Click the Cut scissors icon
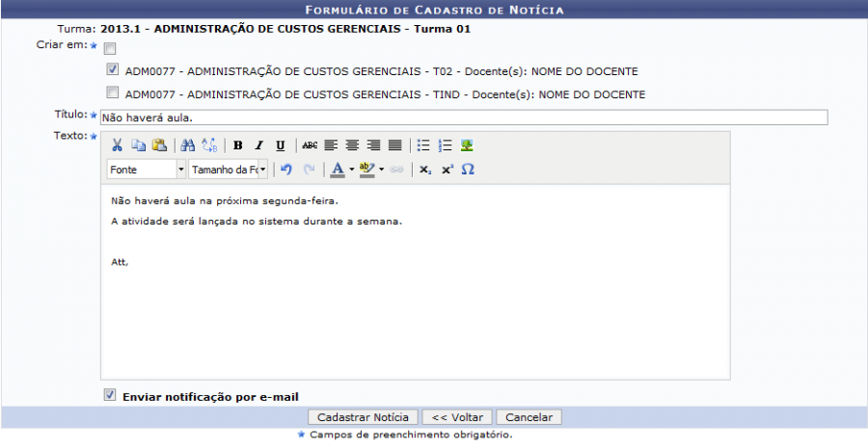Viewport: 868px width, 448px height. 117,145
